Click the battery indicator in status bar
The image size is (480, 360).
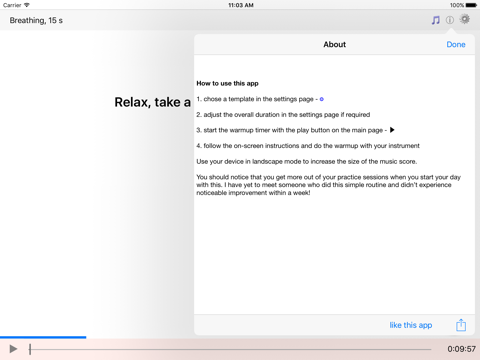471,5
